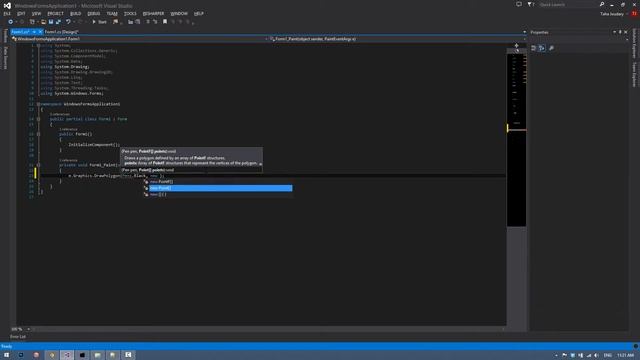Start debugging with the Start button
The image size is (640, 360).
click(x=99, y=22)
